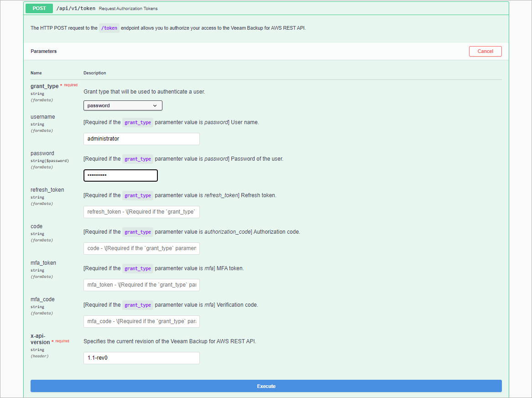
Task: Click the username field containing administrator
Action: pyautogui.click(x=141, y=139)
